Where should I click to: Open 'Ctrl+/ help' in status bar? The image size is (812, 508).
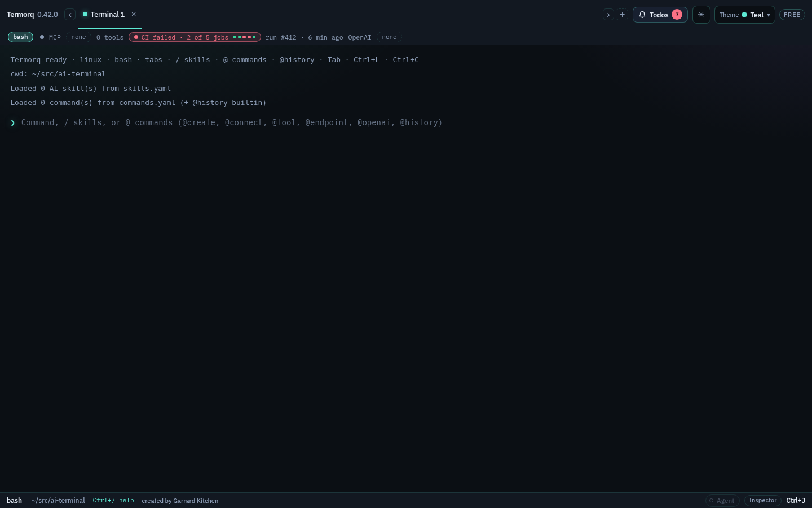tap(113, 501)
